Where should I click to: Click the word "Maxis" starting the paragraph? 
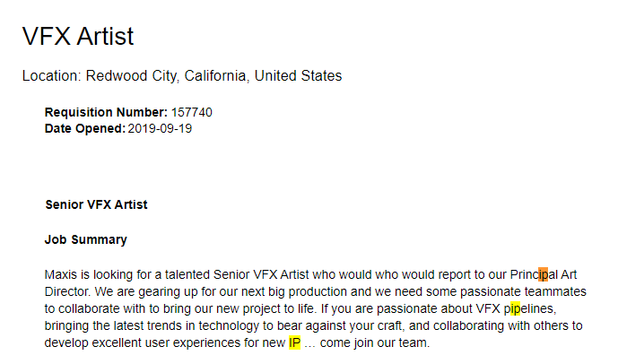point(61,274)
